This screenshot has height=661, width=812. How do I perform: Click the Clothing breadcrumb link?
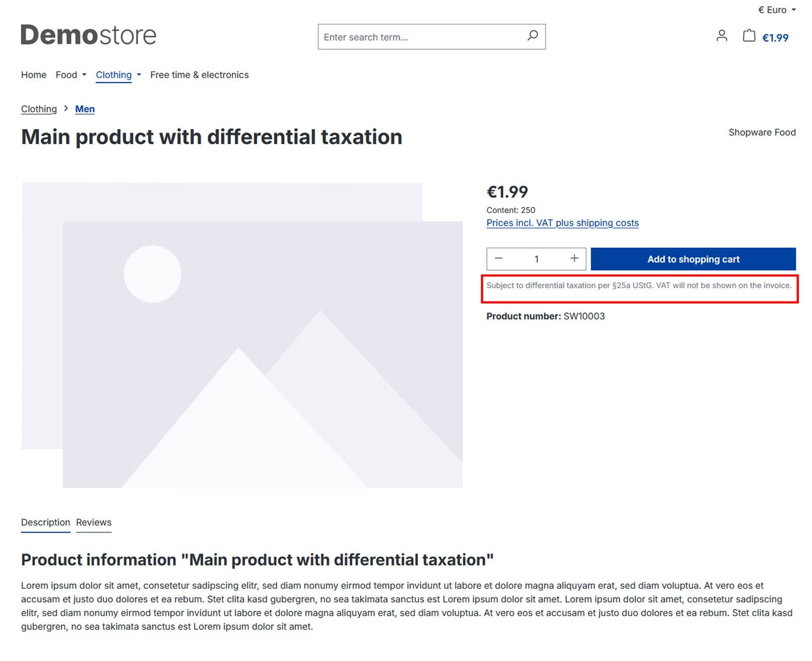pyautogui.click(x=39, y=109)
